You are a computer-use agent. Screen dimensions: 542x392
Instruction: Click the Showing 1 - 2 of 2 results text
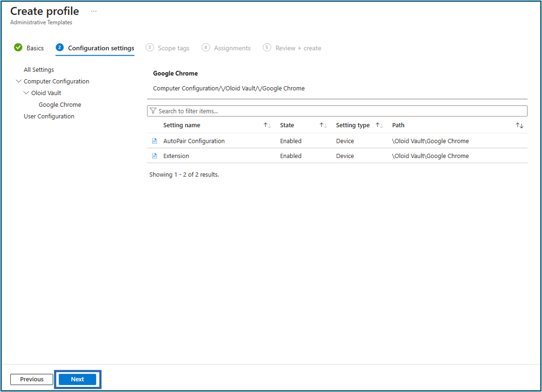point(184,175)
